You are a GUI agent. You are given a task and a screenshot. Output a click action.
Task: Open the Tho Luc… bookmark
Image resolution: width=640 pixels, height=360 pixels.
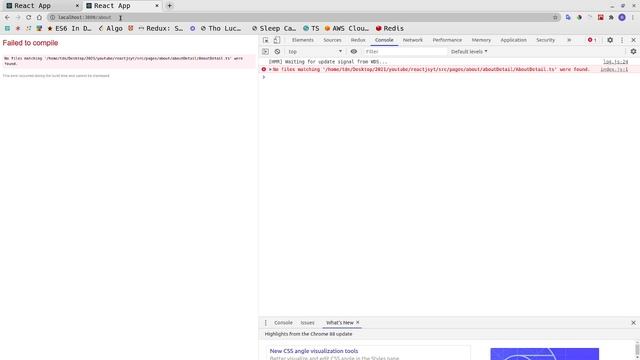(221, 28)
